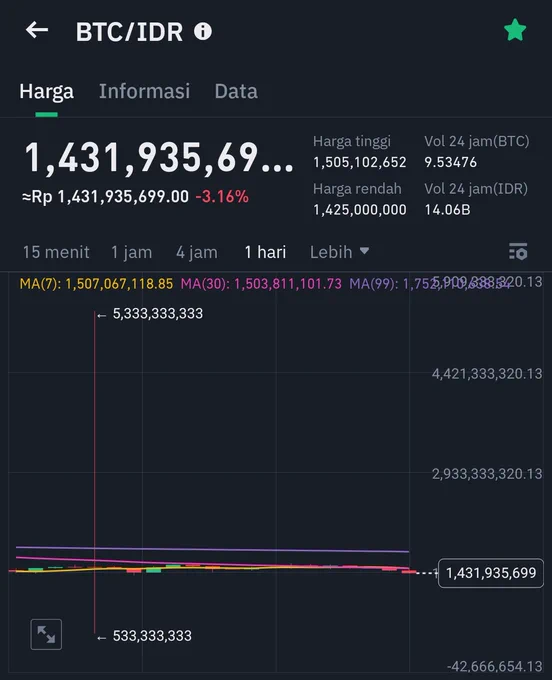Click the large BTC price 1,431,935,69...
The width and height of the screenshot is (552, 680).
[x=159, y=158]
